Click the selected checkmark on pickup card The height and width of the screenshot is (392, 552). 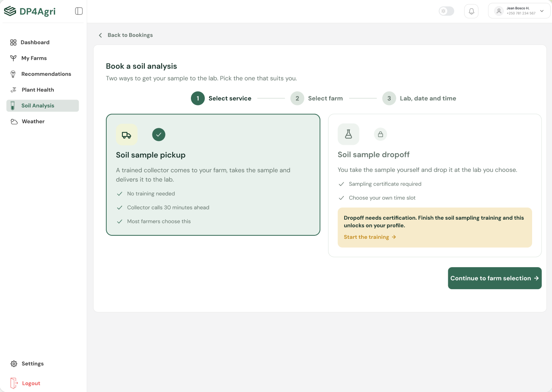159,135
